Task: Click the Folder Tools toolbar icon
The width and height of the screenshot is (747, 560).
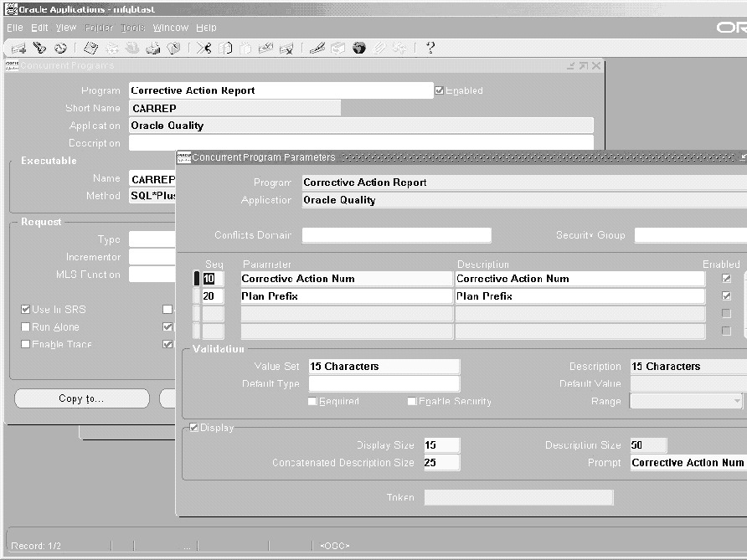Action: click(399, 48)
